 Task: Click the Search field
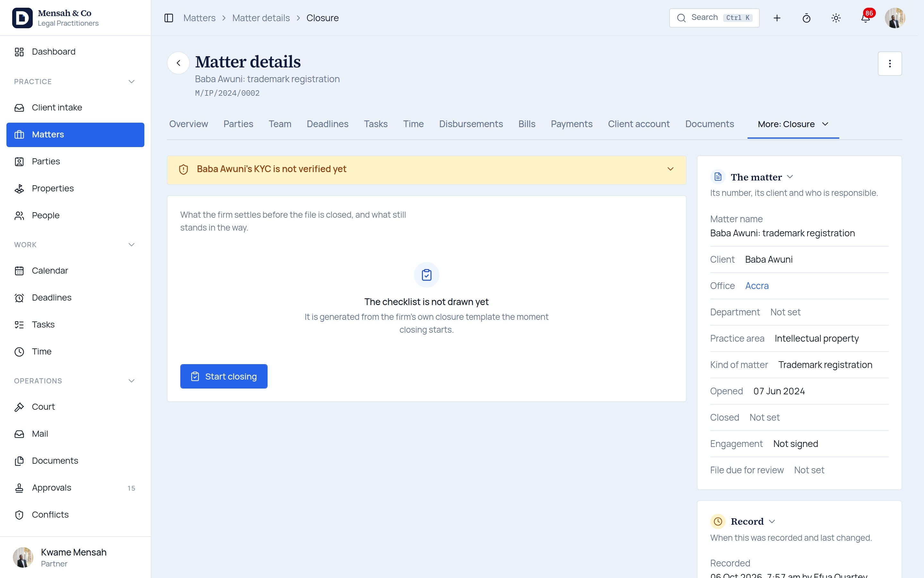click(x=714, y=18)
